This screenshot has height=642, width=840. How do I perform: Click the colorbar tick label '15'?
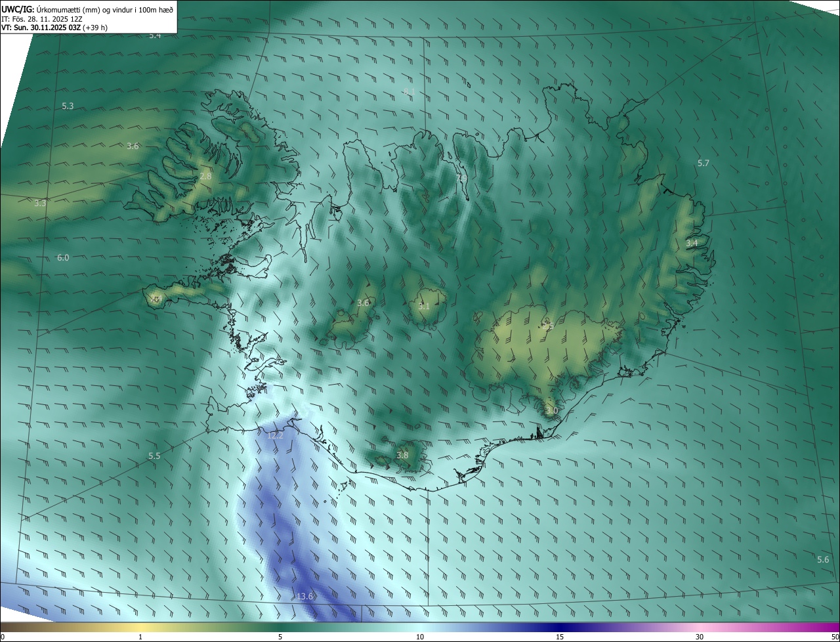point(560,637)
